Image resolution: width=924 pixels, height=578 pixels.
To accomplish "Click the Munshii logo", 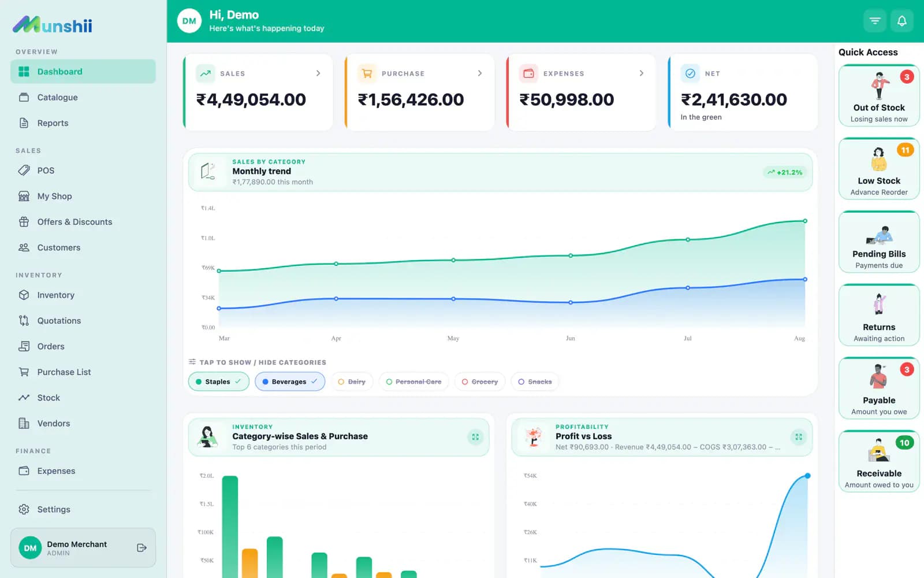I will (53, 25).
